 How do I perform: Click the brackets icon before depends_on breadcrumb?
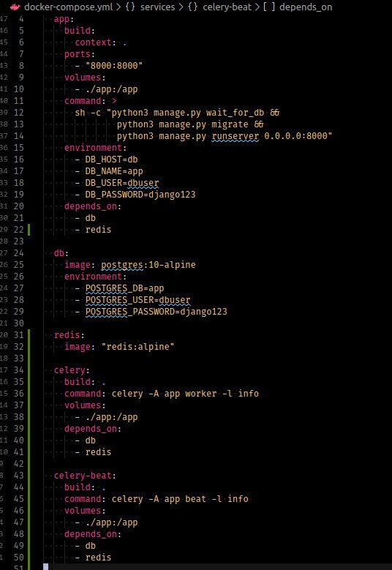click(x=269, y=7)
